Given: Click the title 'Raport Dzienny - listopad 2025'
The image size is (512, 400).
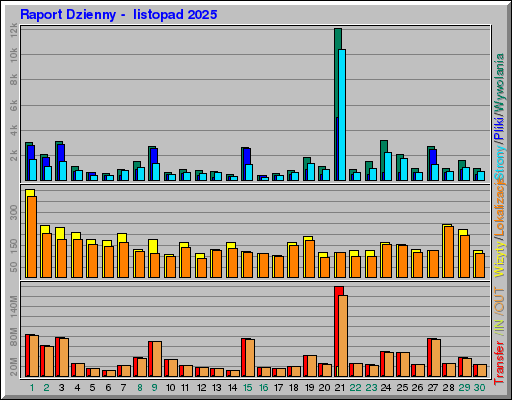Looking at the screenshot, I should pyautogui.click(x=119, y=15).
